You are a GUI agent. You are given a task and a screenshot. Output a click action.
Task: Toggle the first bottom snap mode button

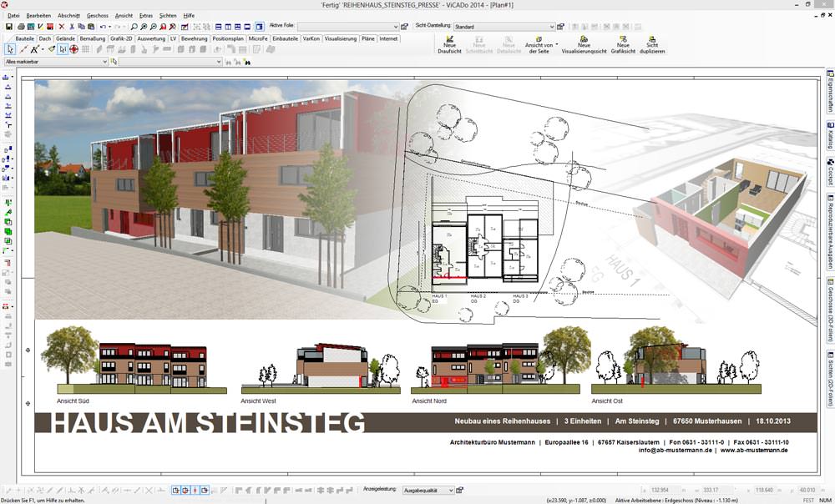point(175,490)
